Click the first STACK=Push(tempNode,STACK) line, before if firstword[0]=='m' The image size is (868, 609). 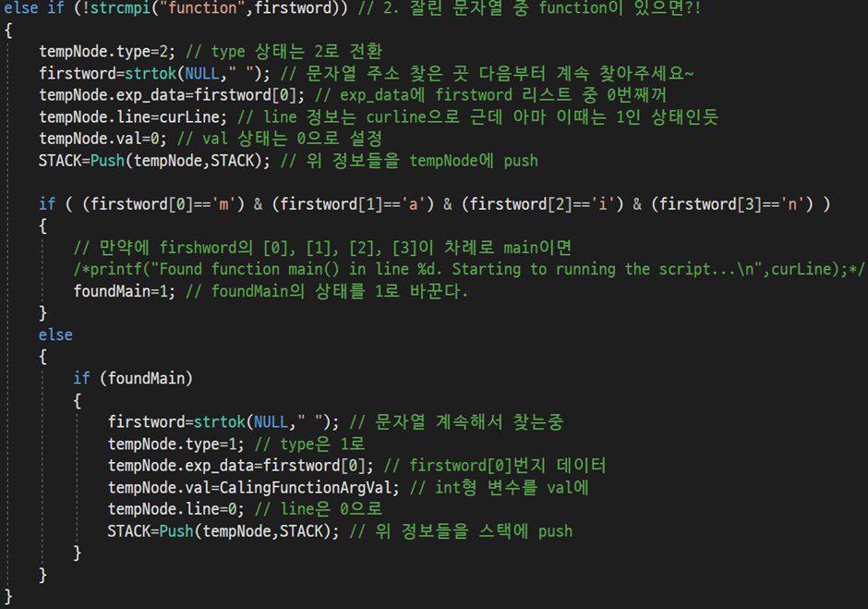pos(154,161)
